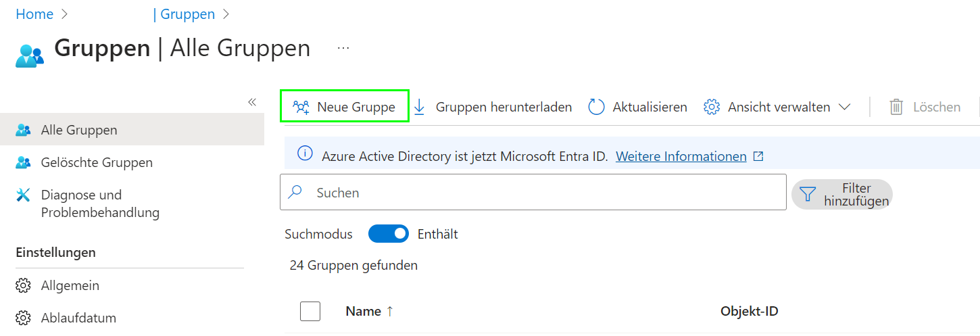Click the Allgemein gear icon

point(23,285)
